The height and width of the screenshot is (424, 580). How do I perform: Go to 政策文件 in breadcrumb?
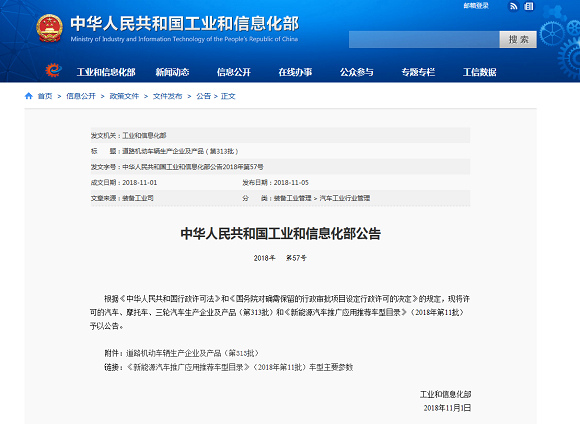[x=124, y=96]
